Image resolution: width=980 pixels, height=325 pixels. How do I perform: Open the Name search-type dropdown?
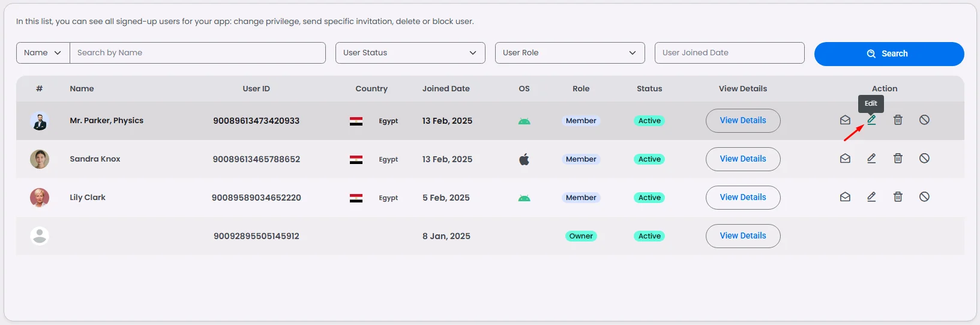coord(43,53)
